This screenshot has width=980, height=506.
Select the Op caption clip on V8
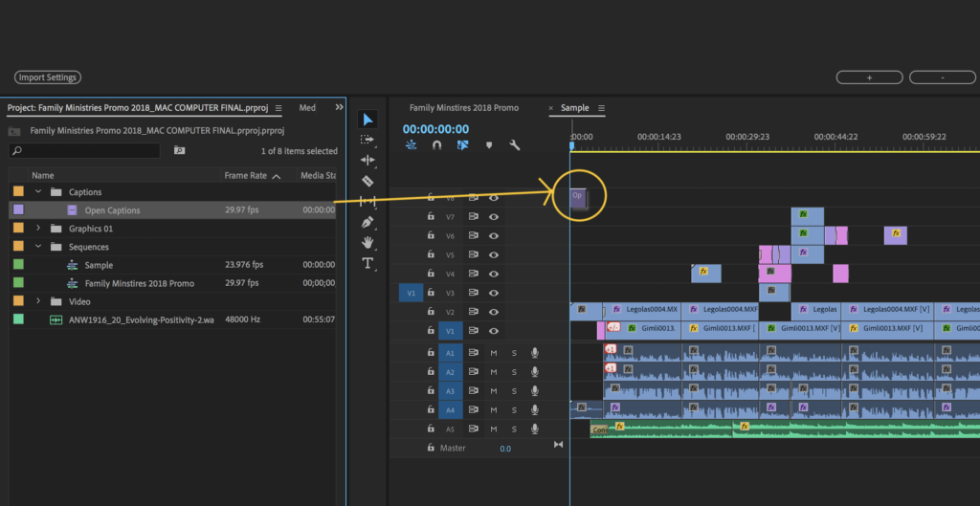[578, 197]
